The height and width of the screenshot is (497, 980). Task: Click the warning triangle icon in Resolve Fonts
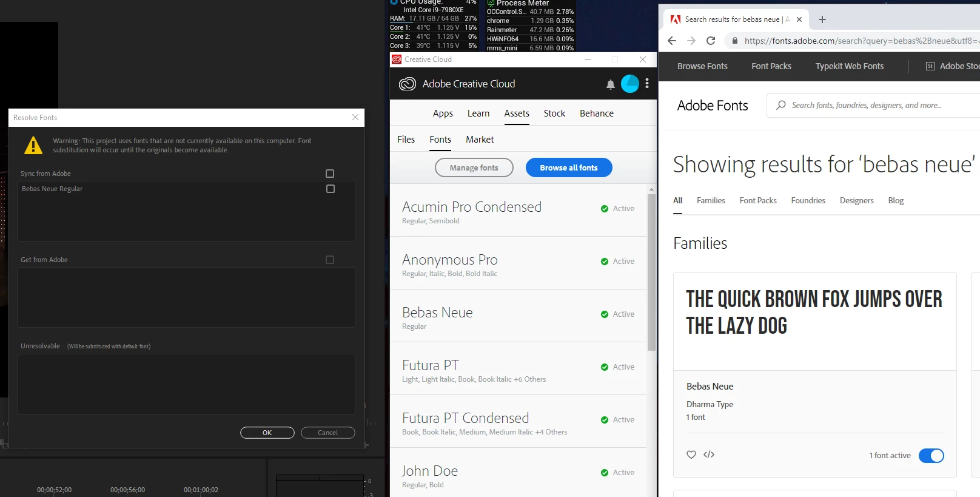(33, 145)
